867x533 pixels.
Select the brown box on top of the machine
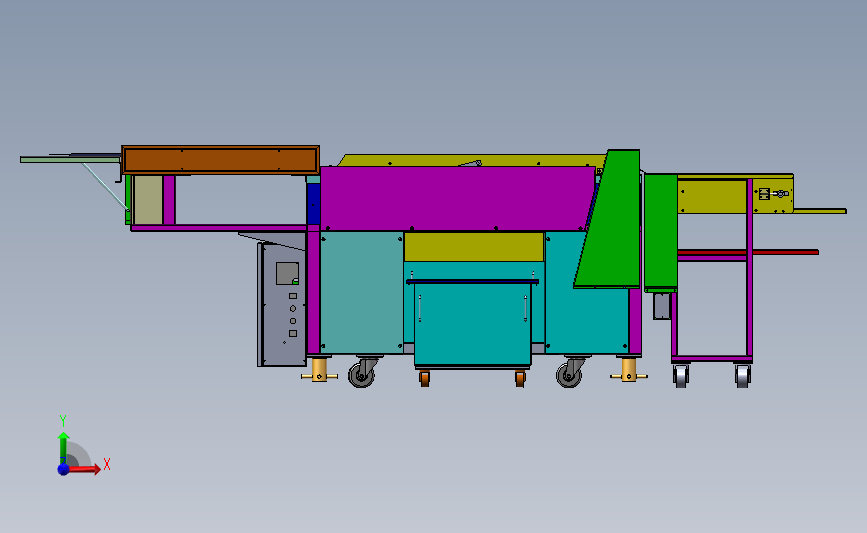coord(221,160)
